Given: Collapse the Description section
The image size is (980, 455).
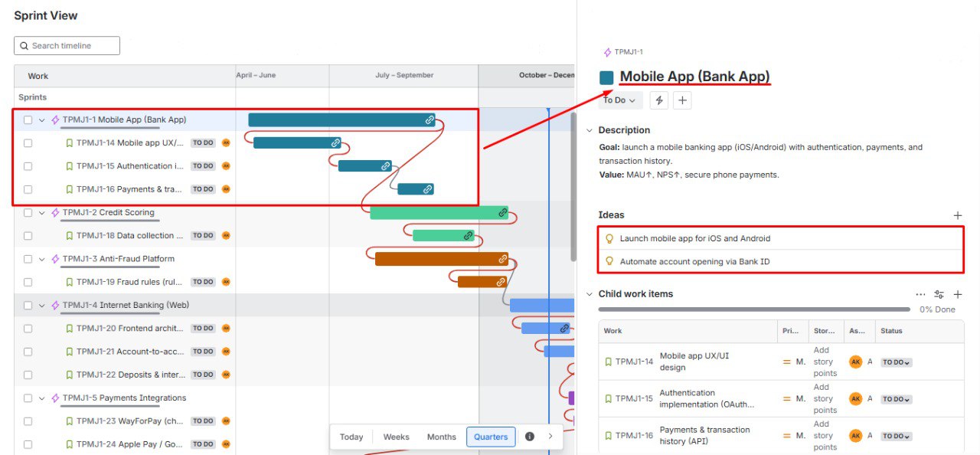Looking at the screenshot, I should (589, 130).
